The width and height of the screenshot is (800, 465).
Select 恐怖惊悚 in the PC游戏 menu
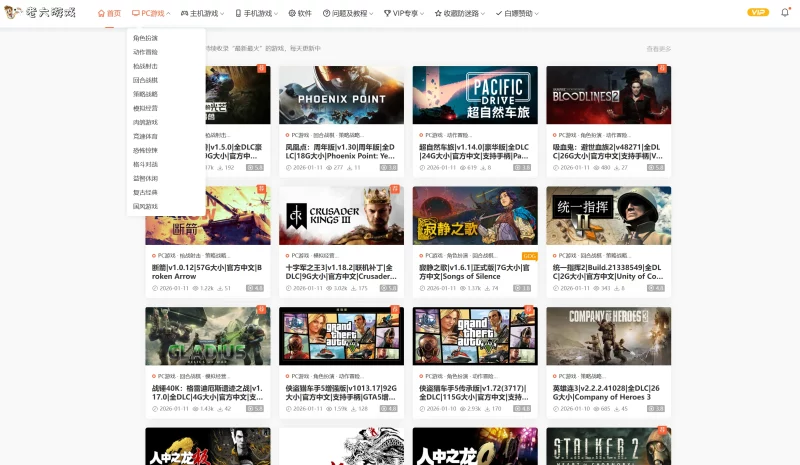point(145,150)
